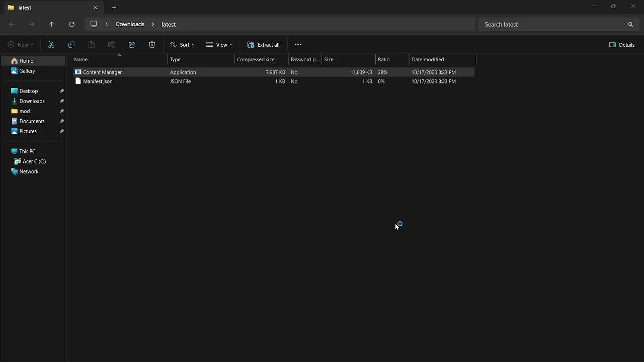644x362 pixels.
Task: Open Downloads in navigation pane
Action: coord(32,101)
